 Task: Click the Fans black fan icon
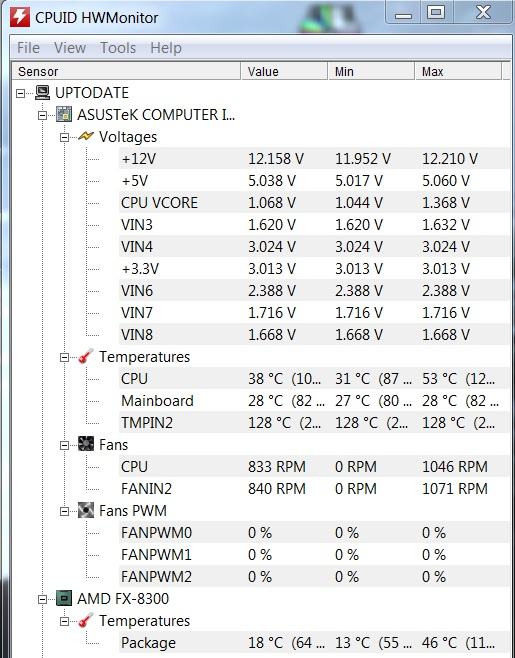(86, 444)
